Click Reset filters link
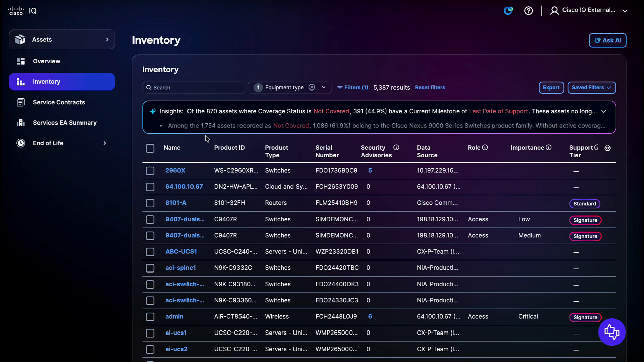 [x=430, y=87]
